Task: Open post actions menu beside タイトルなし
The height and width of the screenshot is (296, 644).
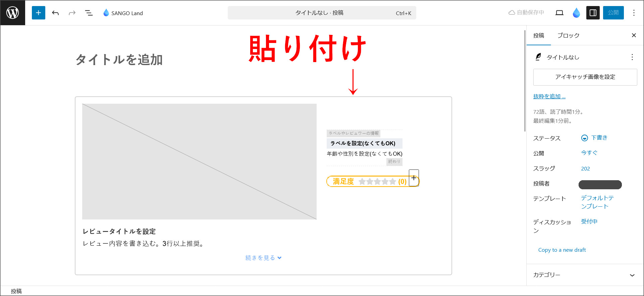Action: [x=632, y=57]
